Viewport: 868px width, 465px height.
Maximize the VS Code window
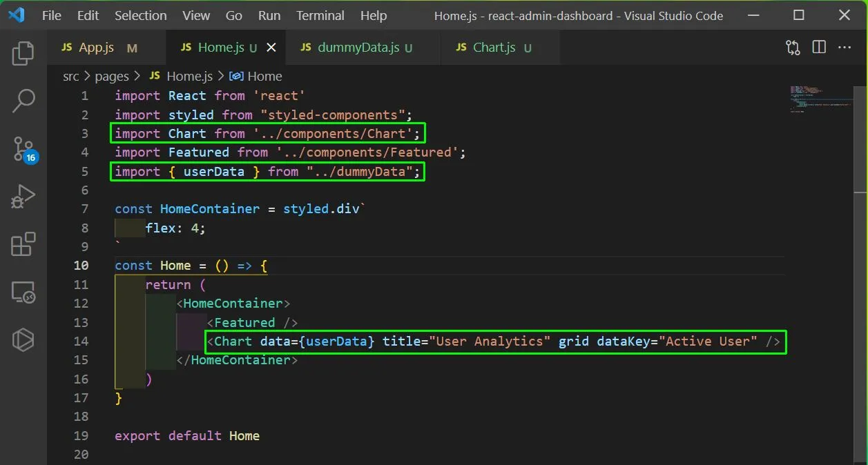(798, 15)
